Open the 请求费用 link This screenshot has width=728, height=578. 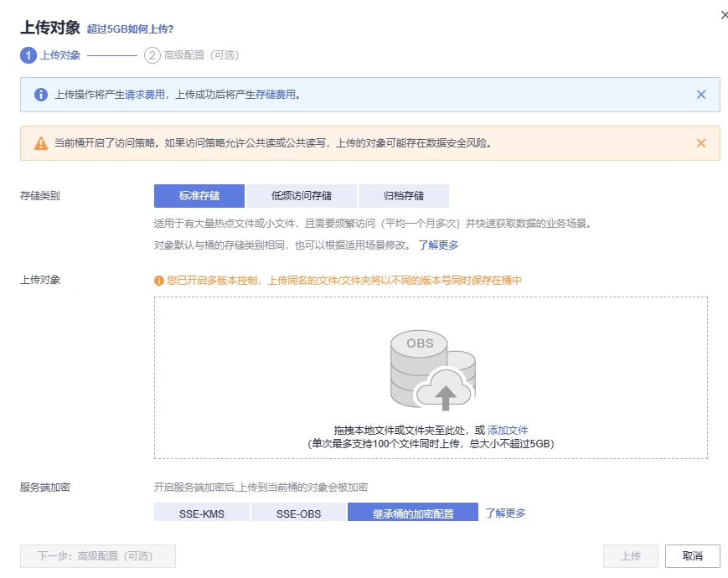pos(145,95)
